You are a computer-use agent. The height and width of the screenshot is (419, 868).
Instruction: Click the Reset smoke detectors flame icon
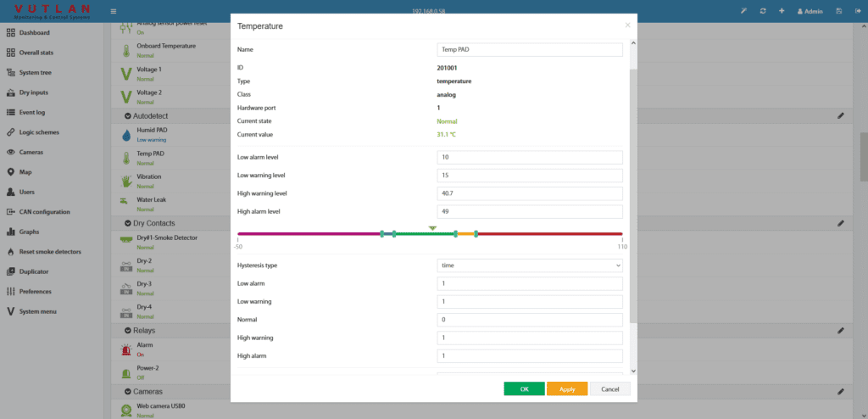click(10, 252)
